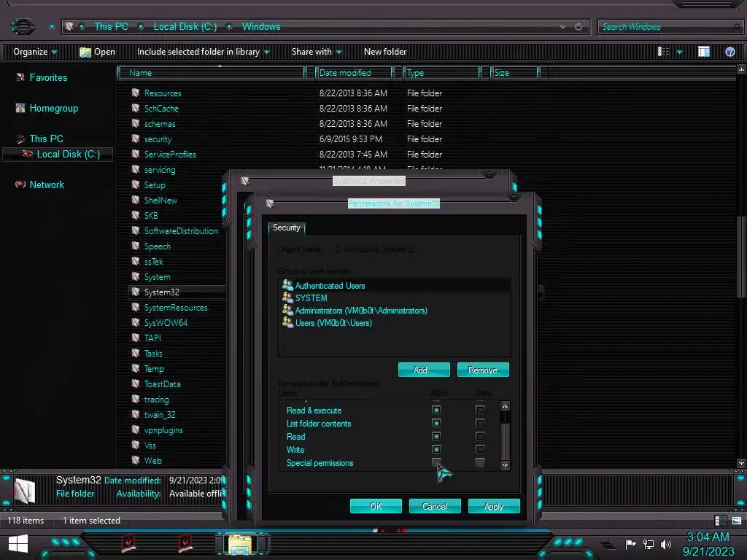Click the security folder icon
Screen dimensions: 747x560
pyautogui.click(x=136, y=139)
